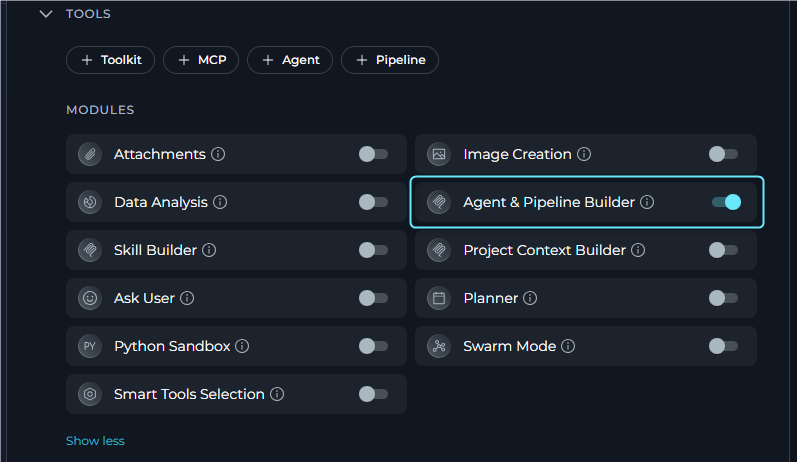Open info tooltip for Image Creation
Viewport: 797px width, 462px height.
(584, 154)
